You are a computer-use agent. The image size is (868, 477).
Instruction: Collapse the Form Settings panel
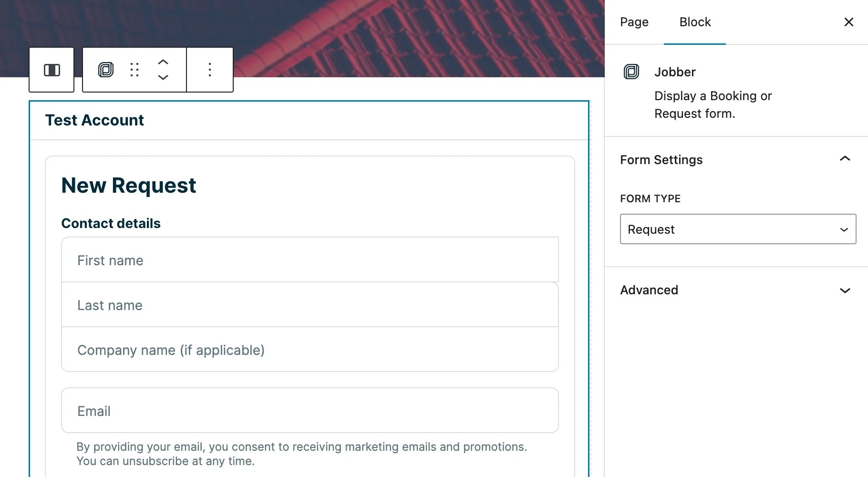coord(736,159)
